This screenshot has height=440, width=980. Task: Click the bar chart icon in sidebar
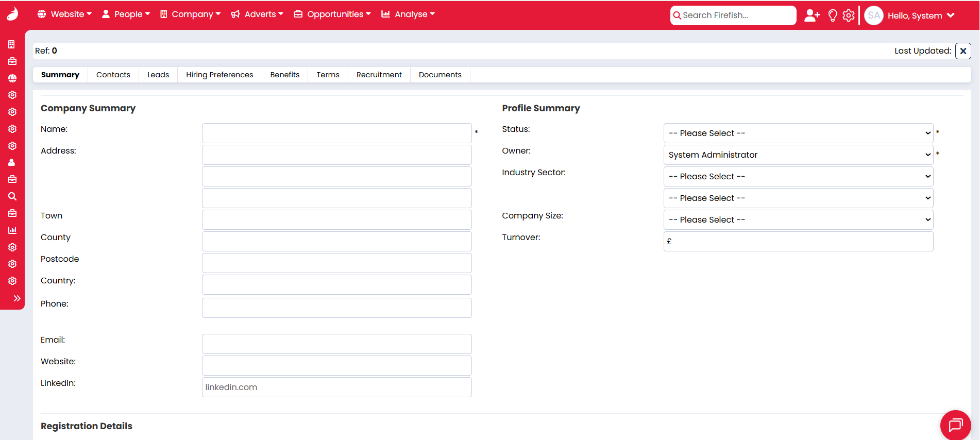12,230
